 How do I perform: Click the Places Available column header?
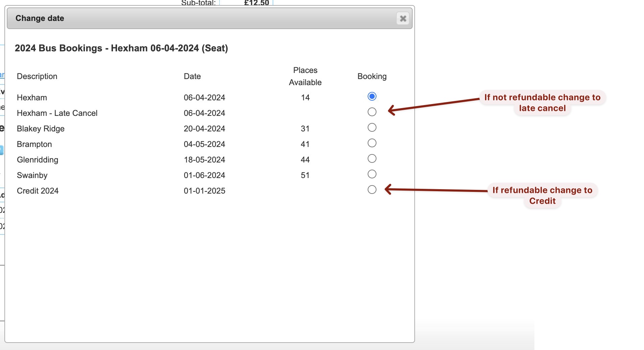(305, 76)
